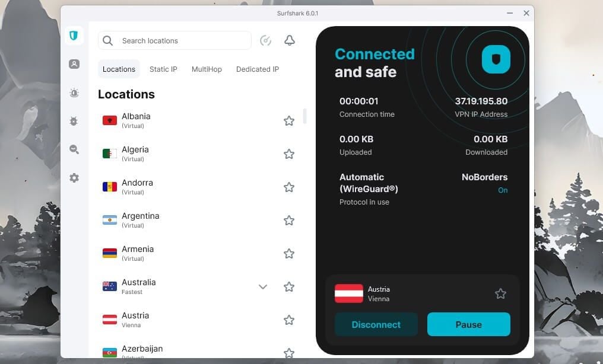The width and height of the screenshot is (603, 364).
Task: Favorite Australia with its star
Action: 289,287
